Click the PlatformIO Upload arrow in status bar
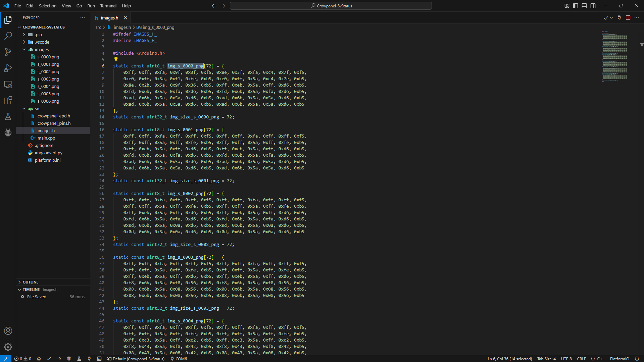The width and height of the screenshot is (644, 362). [59, 359]
